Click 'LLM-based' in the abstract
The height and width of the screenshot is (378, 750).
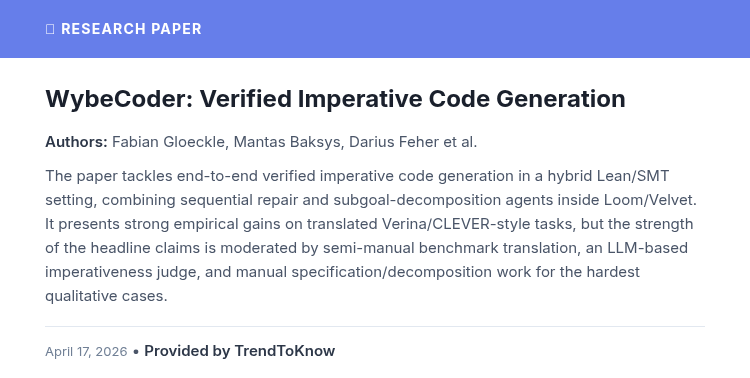[648, 248]
